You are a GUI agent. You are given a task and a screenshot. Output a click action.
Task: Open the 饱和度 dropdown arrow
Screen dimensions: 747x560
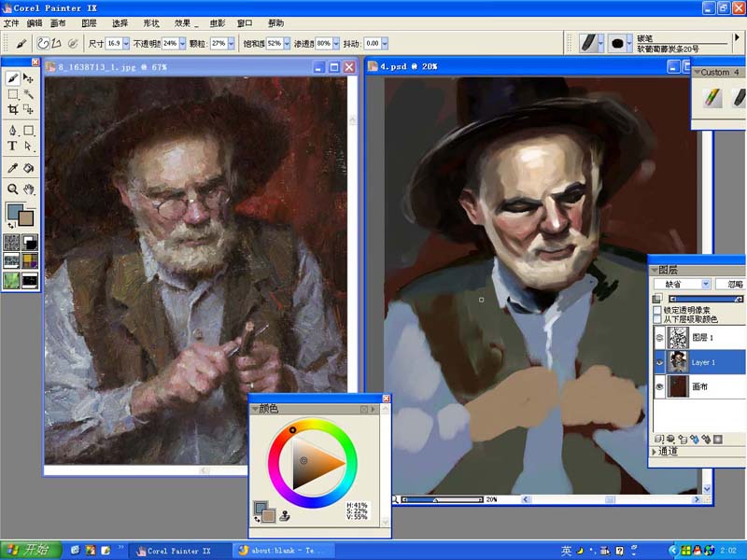click(287, 43)
